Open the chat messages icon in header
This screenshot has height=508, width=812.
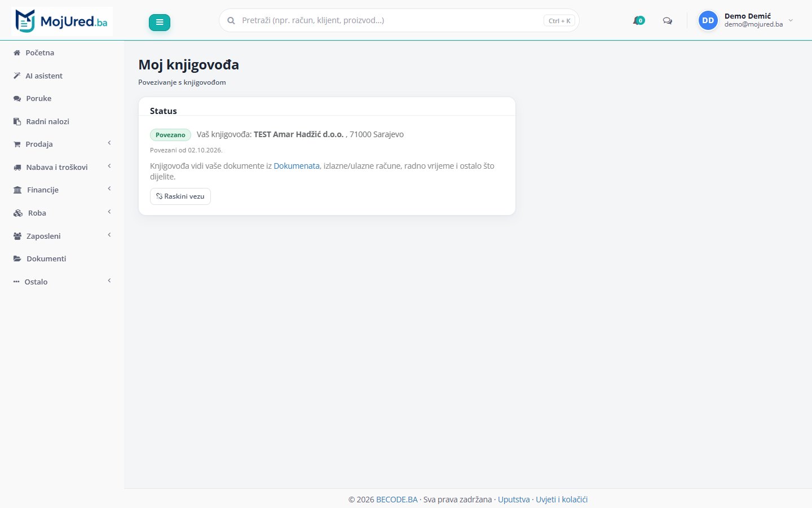tap(668, 21)
